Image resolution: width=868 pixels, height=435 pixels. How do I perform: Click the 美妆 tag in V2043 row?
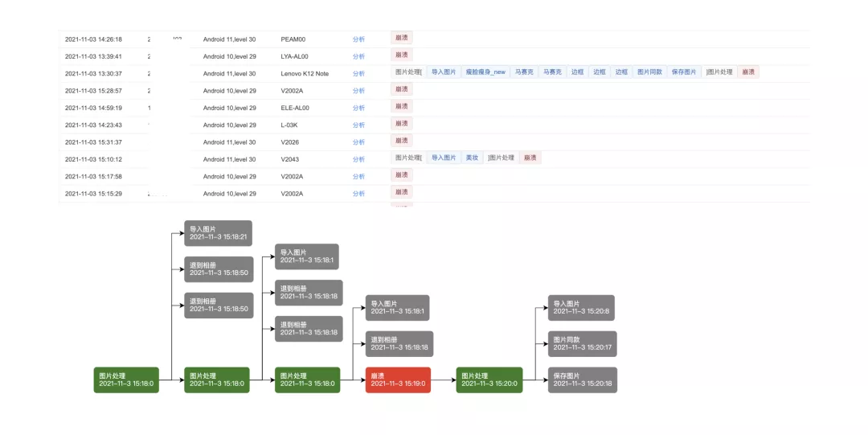[x=472, y=158]
